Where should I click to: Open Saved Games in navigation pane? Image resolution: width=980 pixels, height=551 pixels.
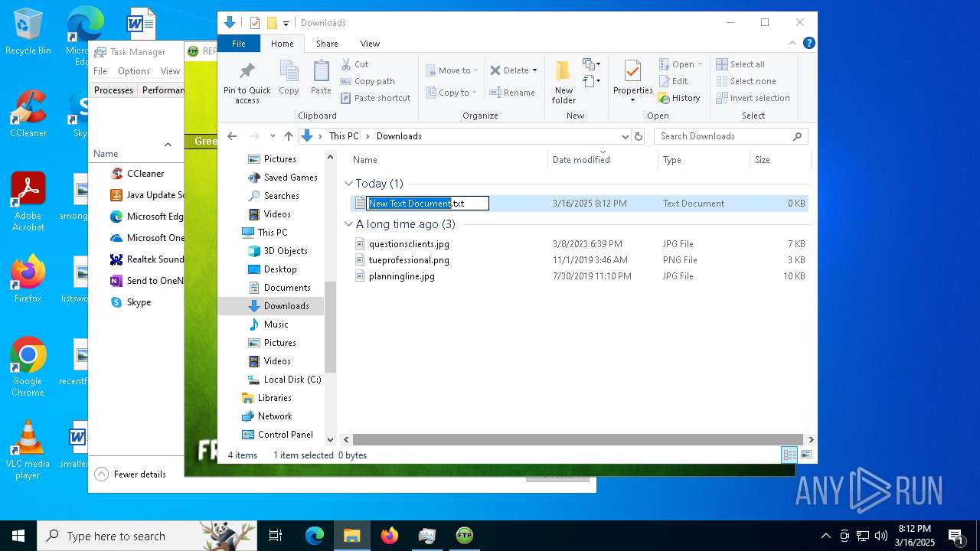(290, 178)
